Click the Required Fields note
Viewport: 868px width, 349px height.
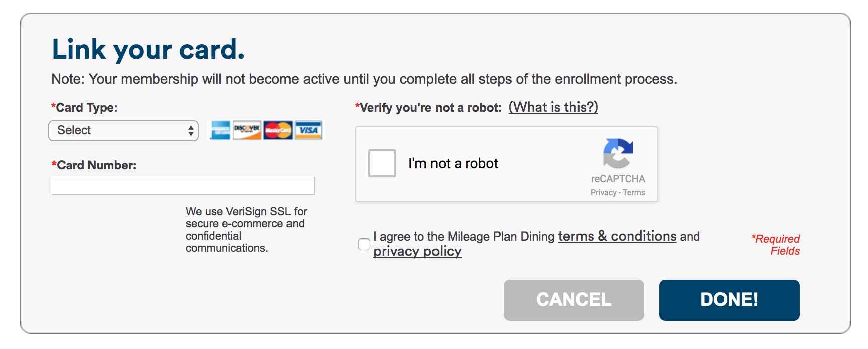[776, 245]
